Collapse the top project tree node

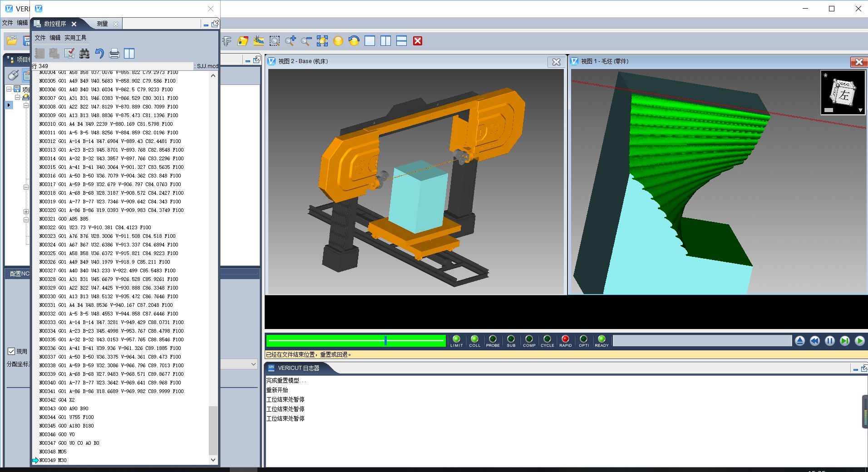pos(9,89)
